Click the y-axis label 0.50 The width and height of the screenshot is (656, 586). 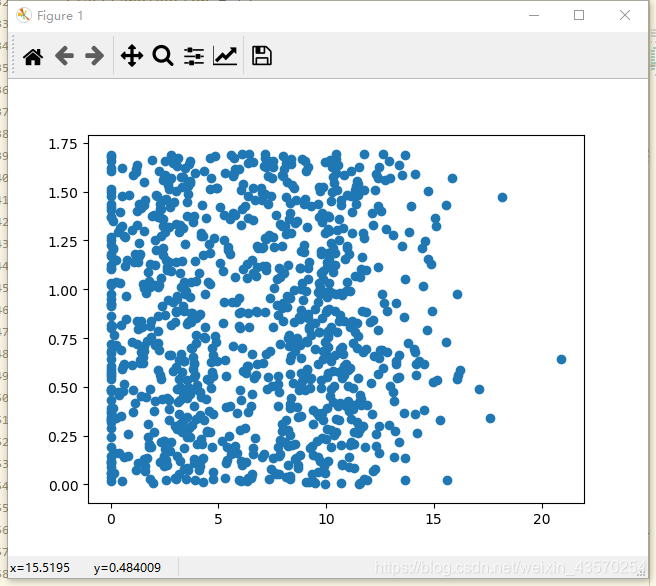tap(63, 388)
